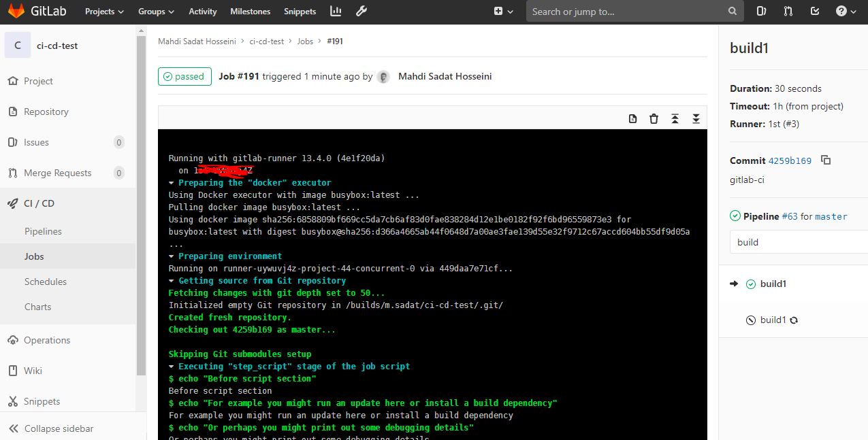Click the "Runner: 1st (#3)" text

(x=765, y=124)
